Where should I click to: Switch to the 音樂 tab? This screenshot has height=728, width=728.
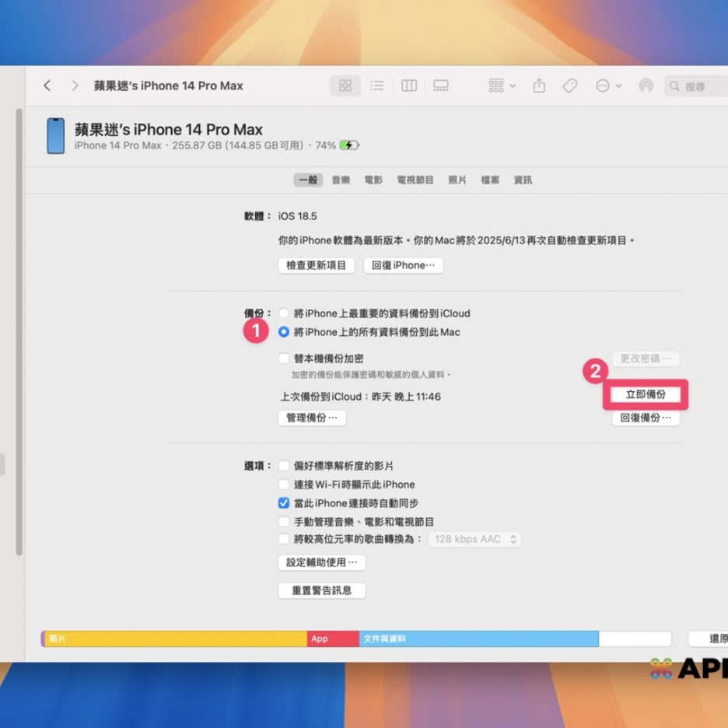click(341, 180)
